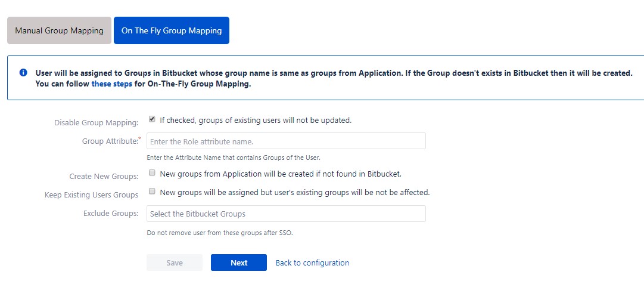Click hint 'Enter the Attribute Name that contains Groups'

click(x=234, y=158)
